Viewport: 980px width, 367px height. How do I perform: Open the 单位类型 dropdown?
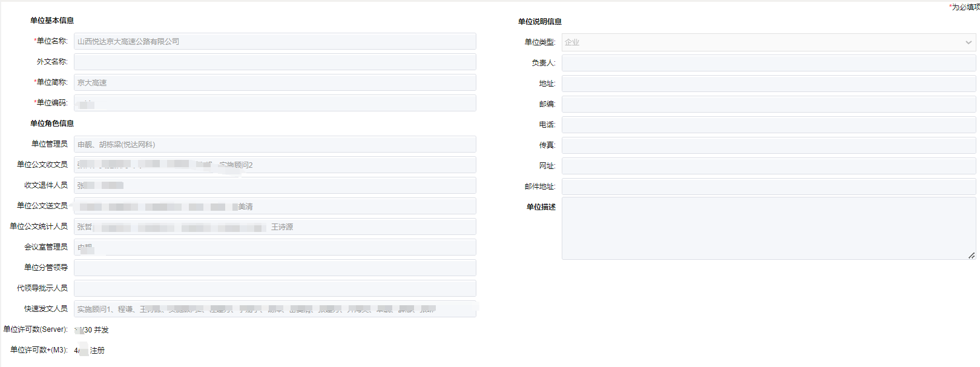point(768,42)
